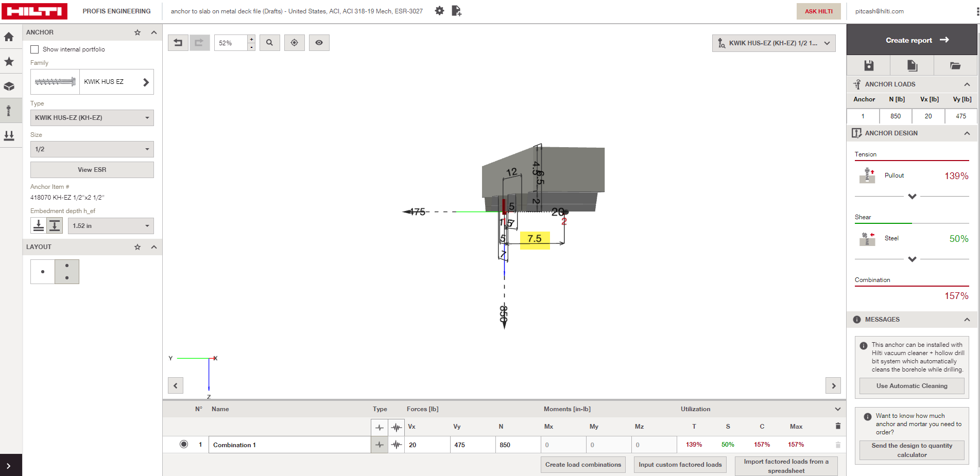Click the eye view options icon
The height and width of the screenshot is (476, 980).
coord(319,43)
